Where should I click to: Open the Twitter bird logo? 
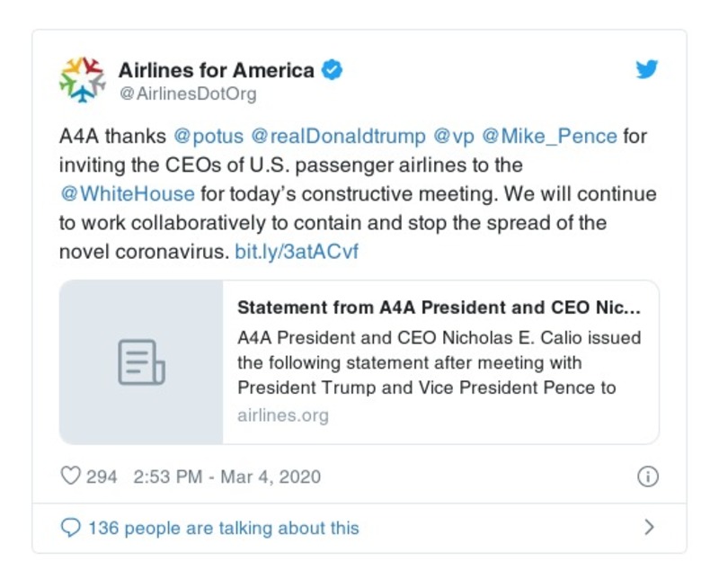tap(647, 69)
